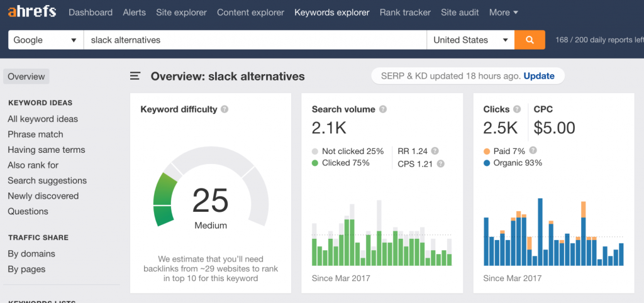Viewport: 644px width, 303px height.
Task: Select Overview in the sidebar
Action: 26,76
